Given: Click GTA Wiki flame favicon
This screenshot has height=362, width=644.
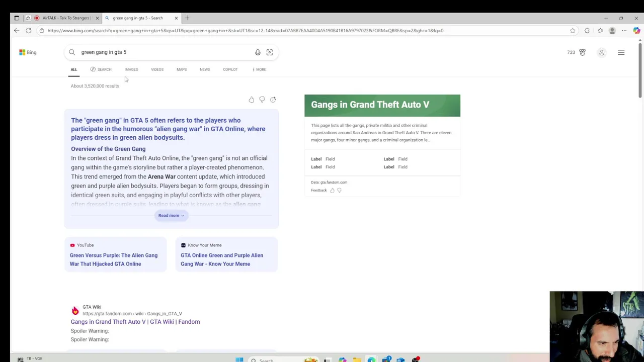Looking at the screenshot, I should tap(75, 310).
